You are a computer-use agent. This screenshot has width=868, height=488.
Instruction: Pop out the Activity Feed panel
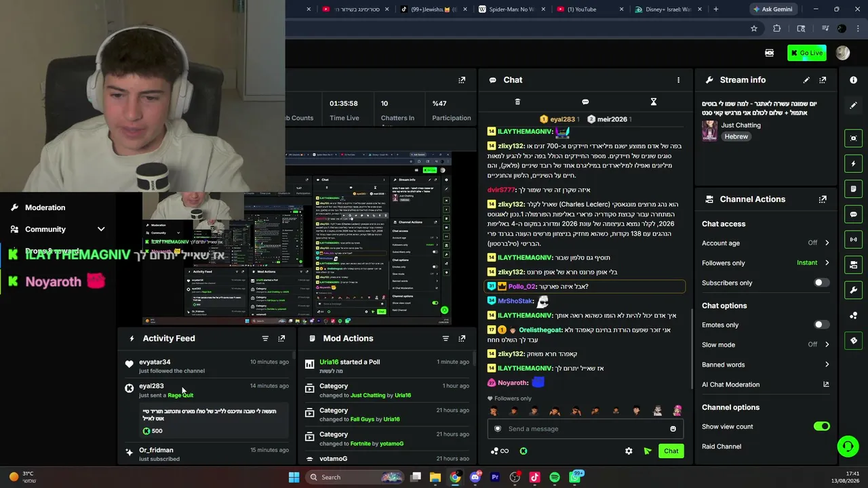click(x=281, y=338)
